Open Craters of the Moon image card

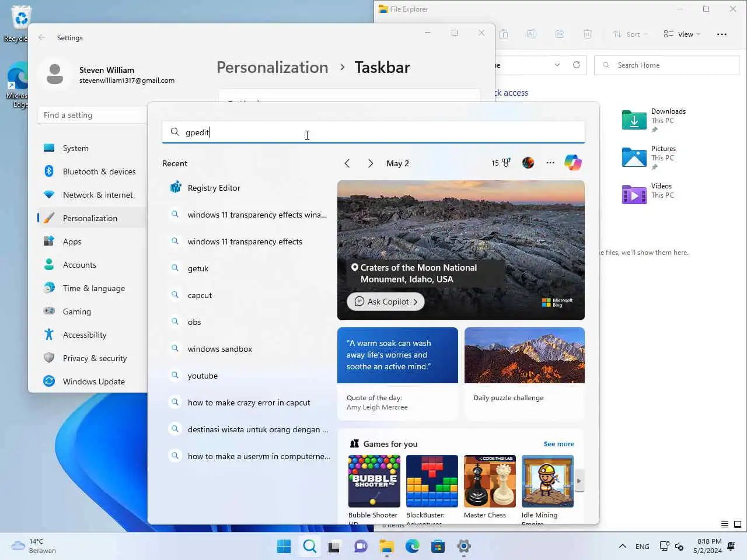[461, 250]
